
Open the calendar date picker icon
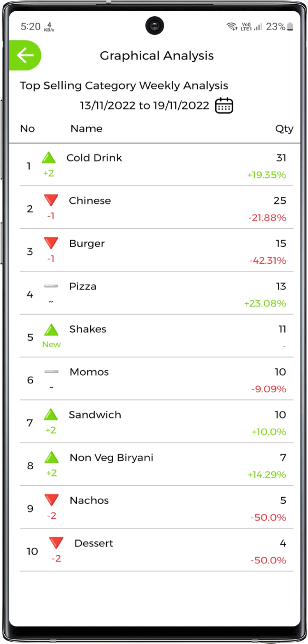coord(224,105)
